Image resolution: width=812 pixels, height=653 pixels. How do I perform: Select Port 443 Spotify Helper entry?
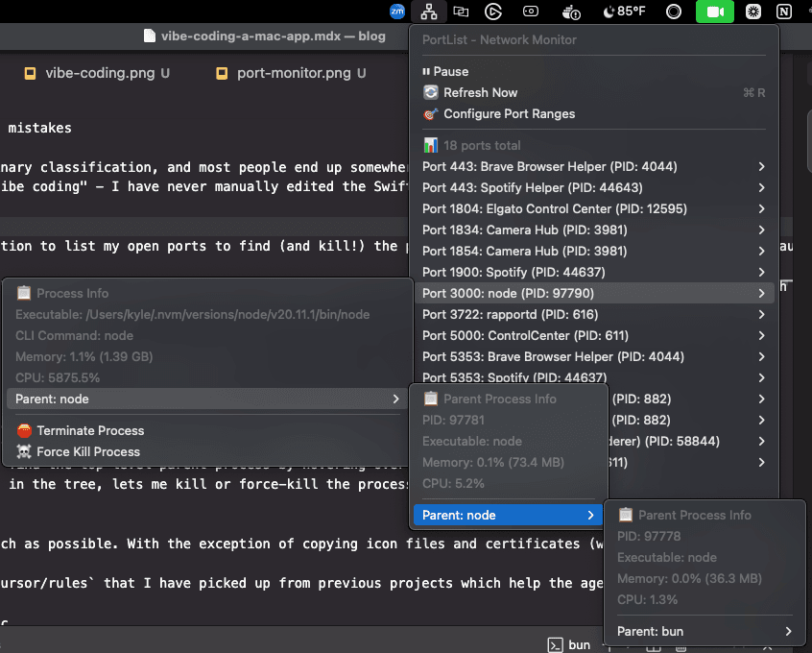[x=532, y=188]
